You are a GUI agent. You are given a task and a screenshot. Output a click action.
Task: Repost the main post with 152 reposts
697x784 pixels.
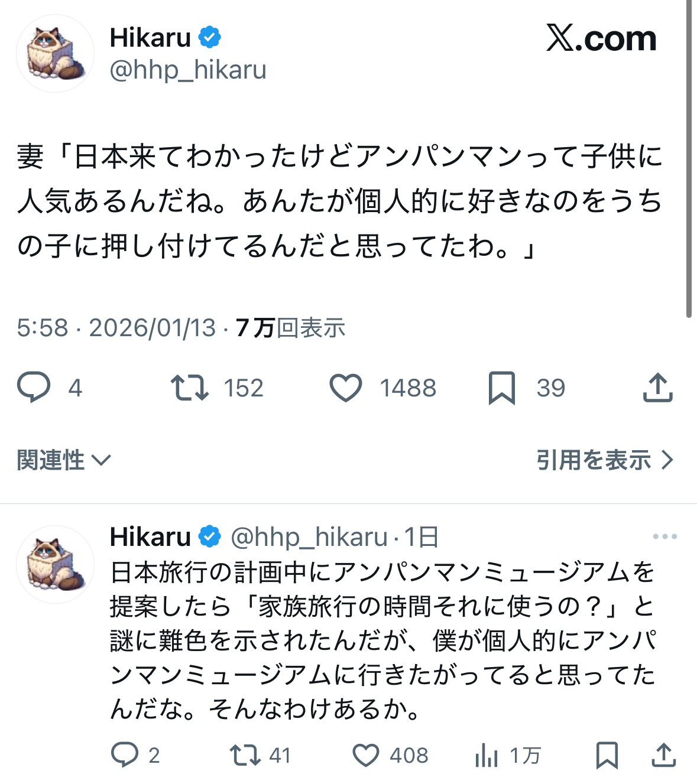coord(189,388)
